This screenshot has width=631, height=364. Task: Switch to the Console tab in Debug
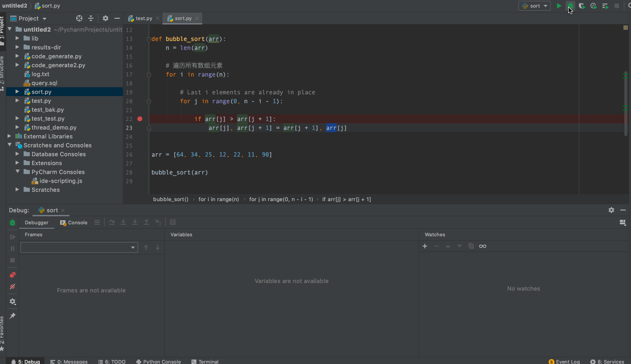pyautogui.click(x=74, y=222)
